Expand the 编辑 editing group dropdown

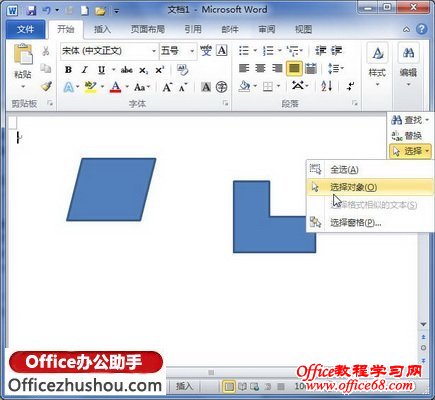pyautogui.click(x=408, y=65)
